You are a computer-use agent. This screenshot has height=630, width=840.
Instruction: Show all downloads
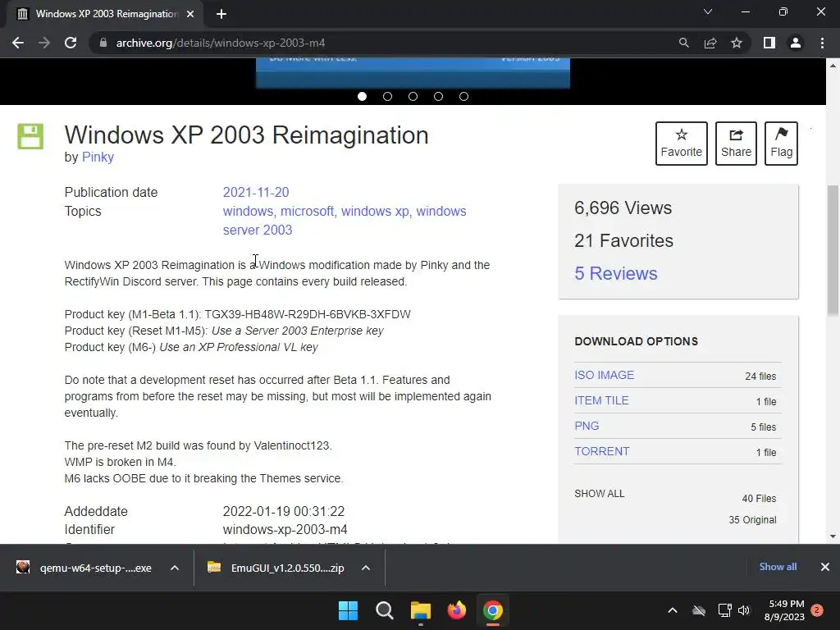[778, 567]
